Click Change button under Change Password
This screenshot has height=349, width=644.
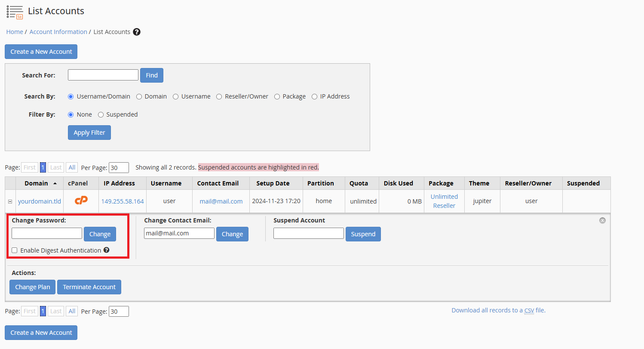(100, 234)
